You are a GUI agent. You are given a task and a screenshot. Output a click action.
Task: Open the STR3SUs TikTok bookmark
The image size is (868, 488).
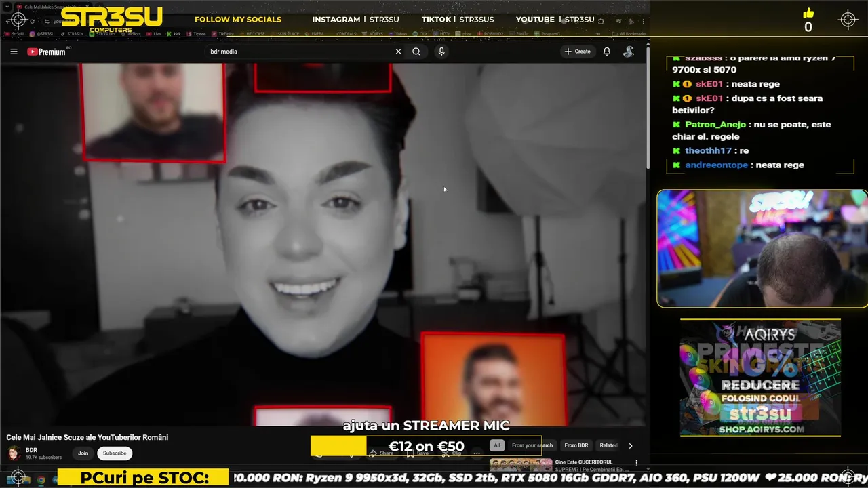[x=72, y=33]
